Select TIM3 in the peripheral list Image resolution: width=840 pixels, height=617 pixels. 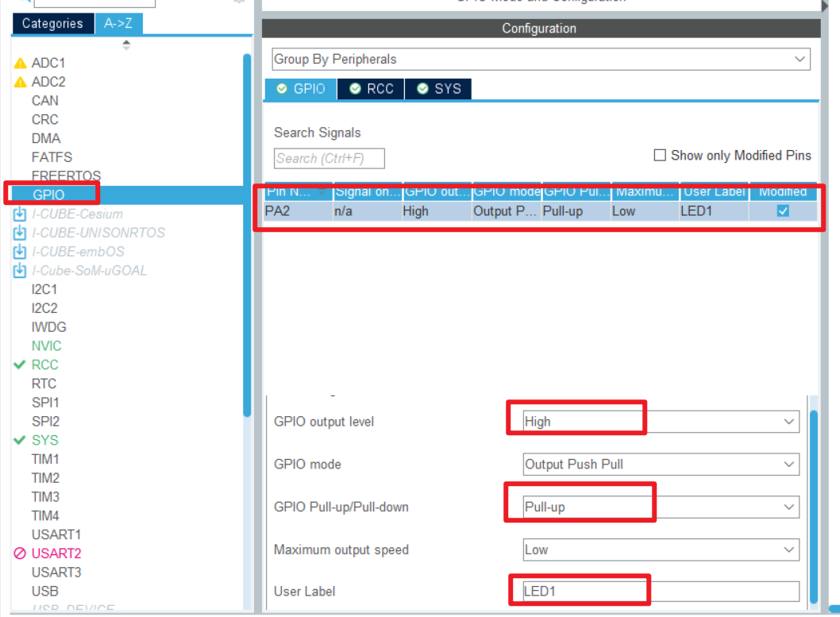(x=45, y=496)
